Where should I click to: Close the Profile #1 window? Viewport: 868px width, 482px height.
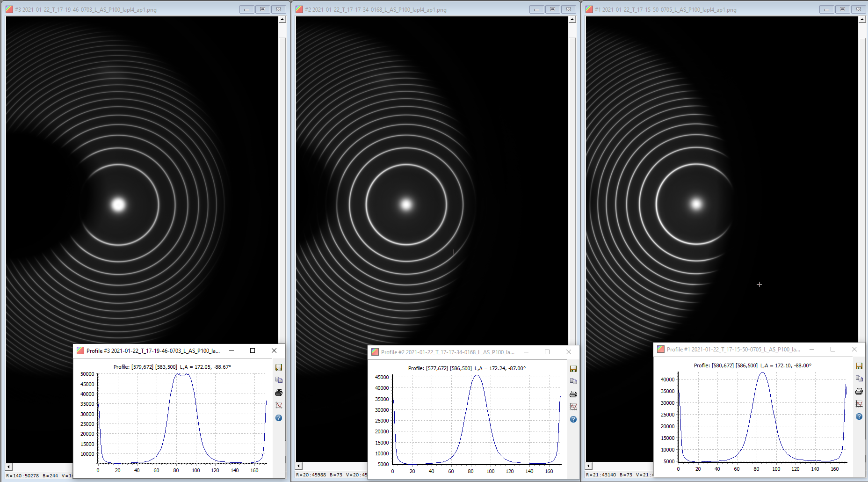(x=854, y=349)
